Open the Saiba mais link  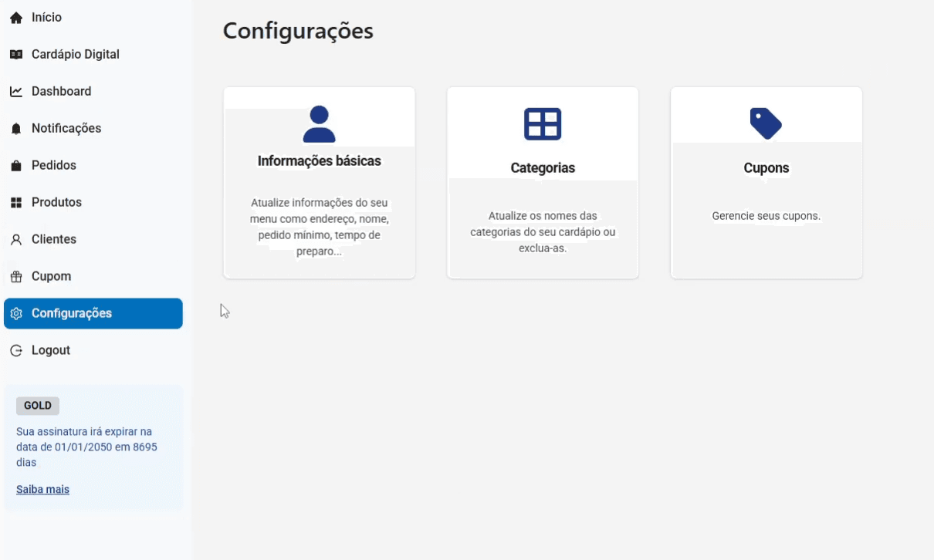(42, 490)
